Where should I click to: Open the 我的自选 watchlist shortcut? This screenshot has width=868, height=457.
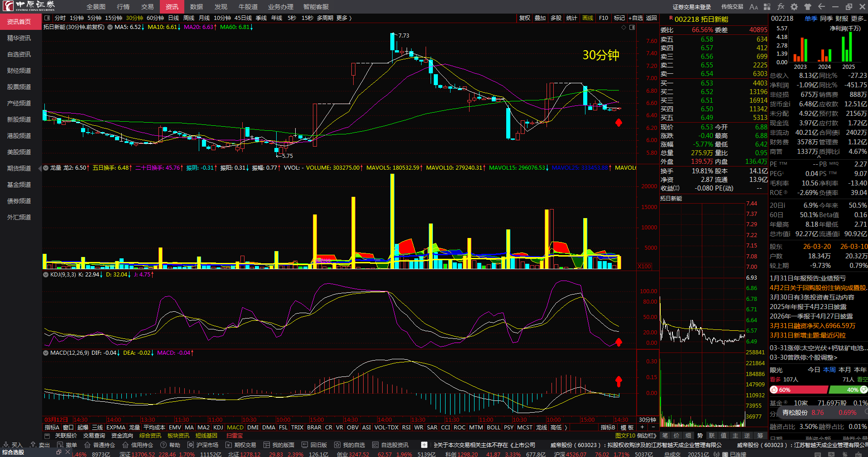[x=350, y=445]
